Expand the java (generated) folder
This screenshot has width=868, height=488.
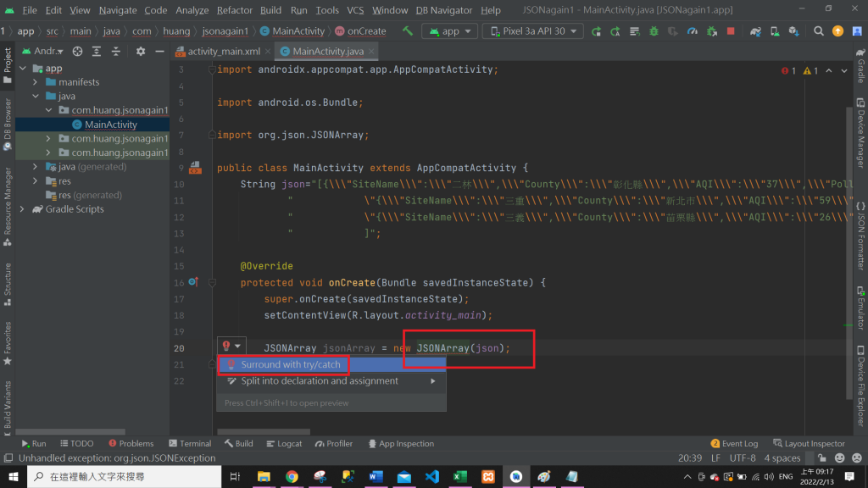pos(36,167)
